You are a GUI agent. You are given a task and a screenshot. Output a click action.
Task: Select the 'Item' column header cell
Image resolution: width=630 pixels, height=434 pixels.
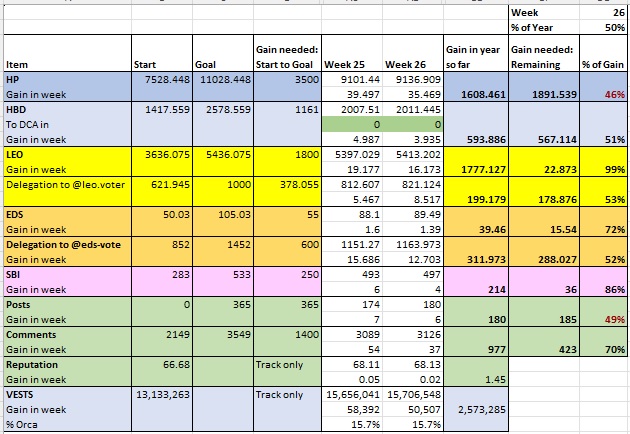point(68,53)
